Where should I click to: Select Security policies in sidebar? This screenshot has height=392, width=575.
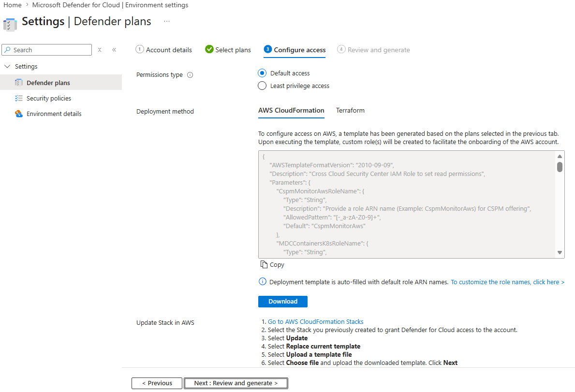61,98
